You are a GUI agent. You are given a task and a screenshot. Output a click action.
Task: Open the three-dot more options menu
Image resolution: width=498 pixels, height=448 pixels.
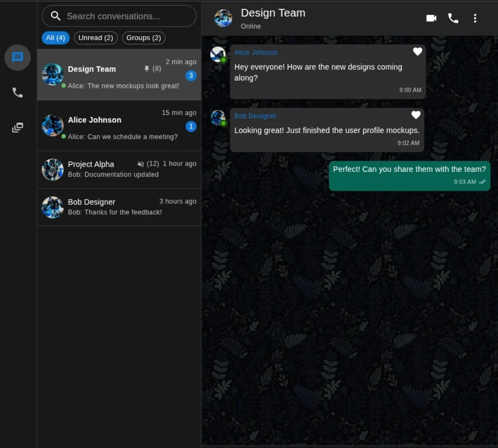(475, 18)
